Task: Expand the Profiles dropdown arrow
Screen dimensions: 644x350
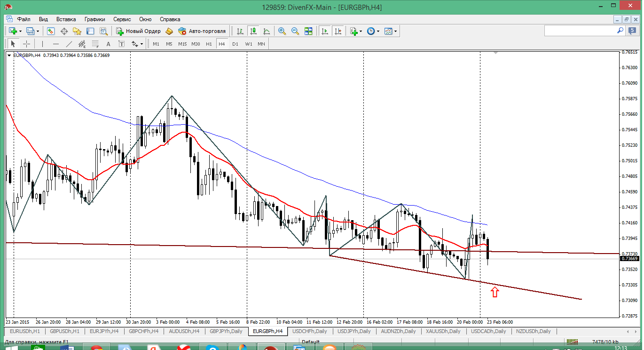Action: point(38,31)
